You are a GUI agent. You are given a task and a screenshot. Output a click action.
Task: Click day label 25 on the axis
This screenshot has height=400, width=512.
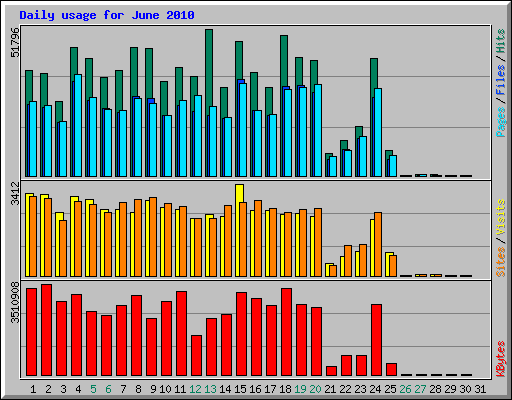tap(390, 389)
